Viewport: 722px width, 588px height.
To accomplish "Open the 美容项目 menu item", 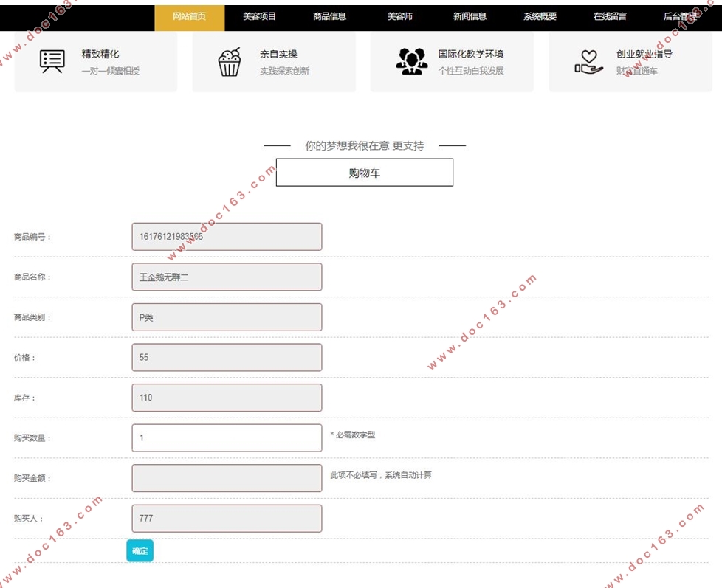I will [x=259, y=16].
